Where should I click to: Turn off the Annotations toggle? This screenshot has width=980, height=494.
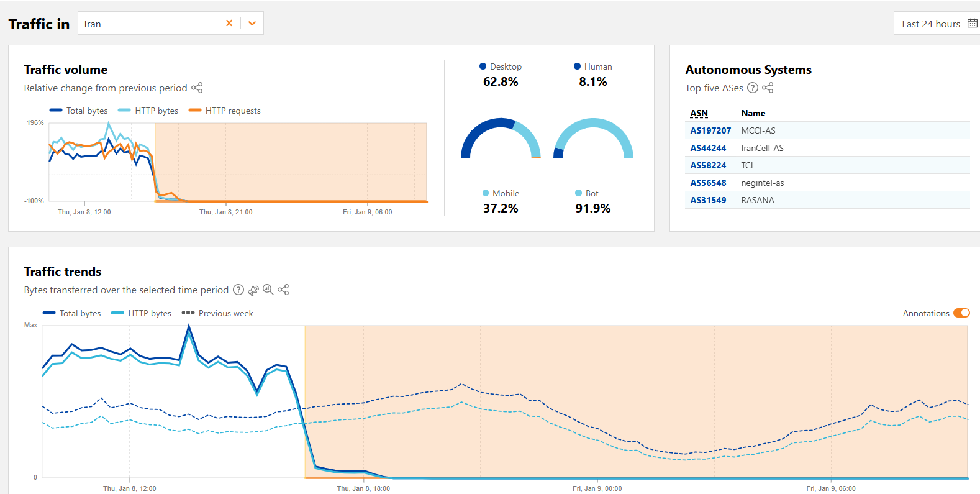tap(961, 313)
